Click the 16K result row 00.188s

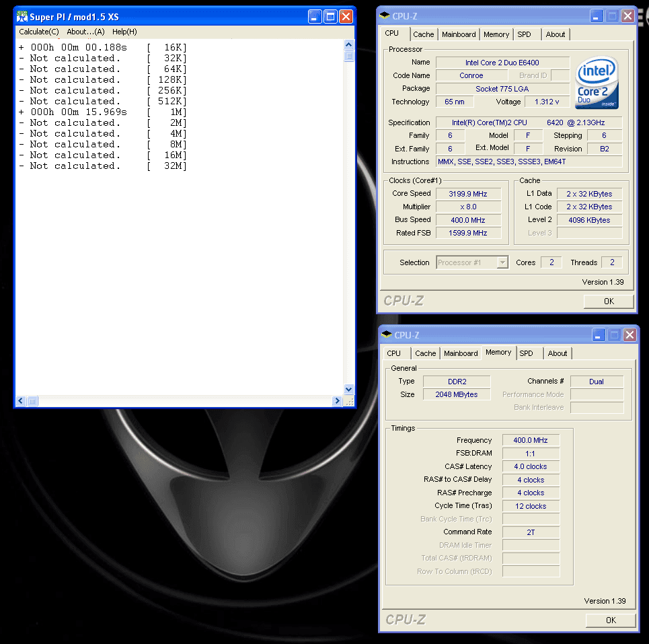tap(103, 48)
